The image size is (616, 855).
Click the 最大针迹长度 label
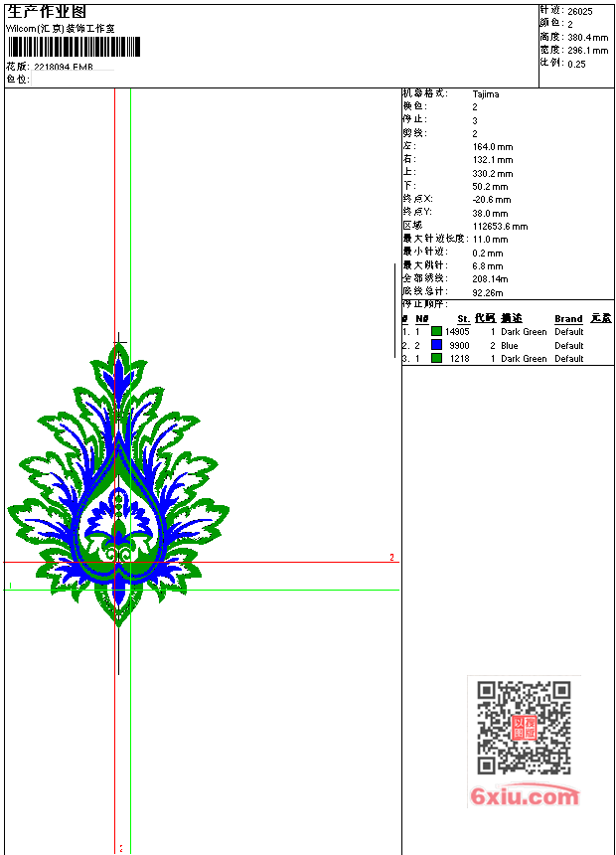point(435,239)
